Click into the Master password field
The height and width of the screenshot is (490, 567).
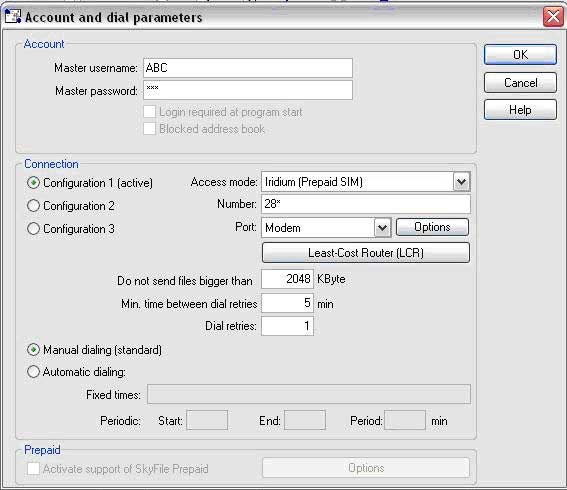tap(248, 90)
